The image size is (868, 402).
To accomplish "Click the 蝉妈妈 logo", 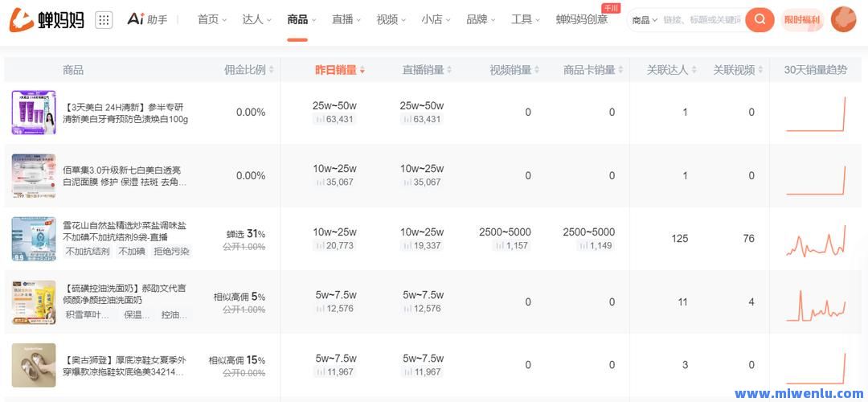I will tap(47, 20).
